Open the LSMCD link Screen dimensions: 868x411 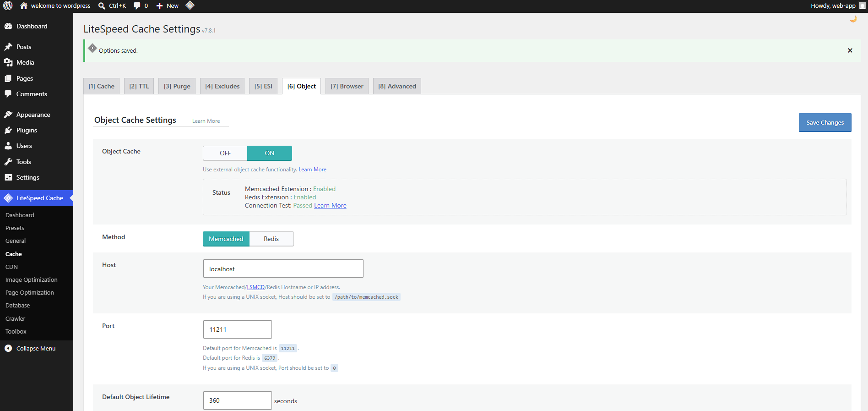[256, 287]
